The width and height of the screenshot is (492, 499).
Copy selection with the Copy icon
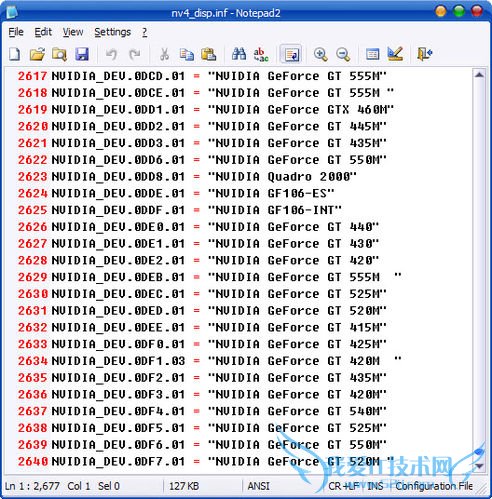(187, 54)
